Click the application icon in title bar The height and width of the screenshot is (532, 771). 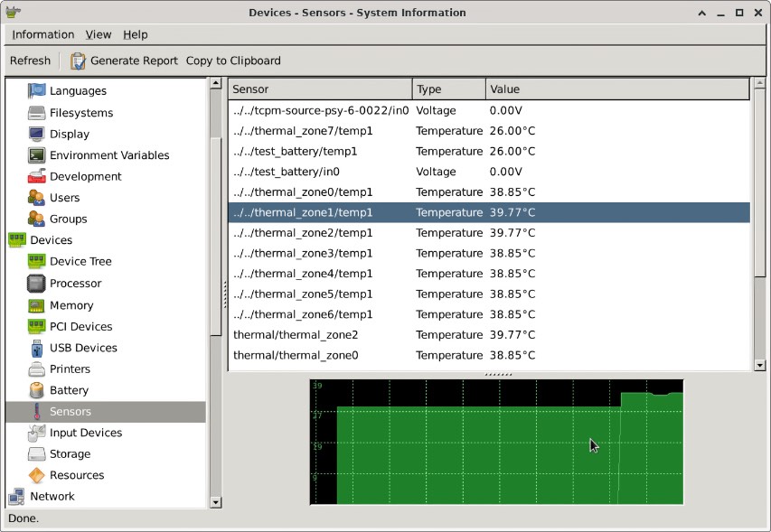14,13
